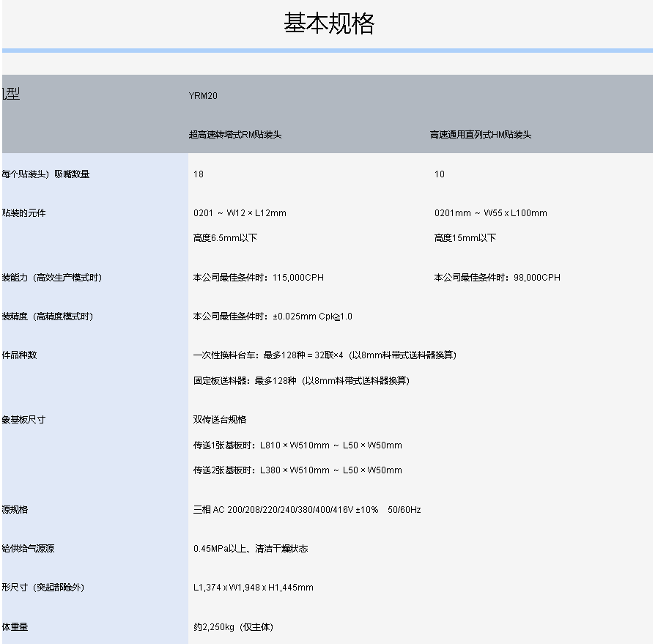
Task: Select the 0.45MPa以上 air supply value
Action: click(251, 548)
